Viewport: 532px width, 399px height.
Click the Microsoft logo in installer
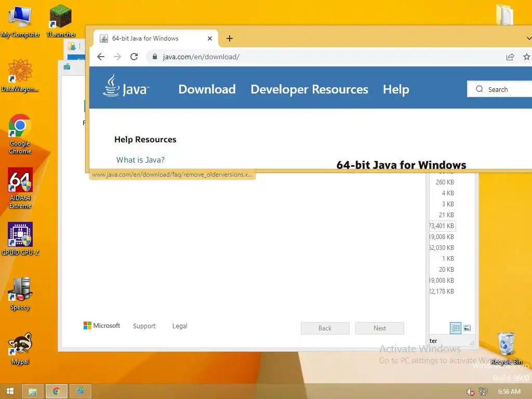click(102, 326)
